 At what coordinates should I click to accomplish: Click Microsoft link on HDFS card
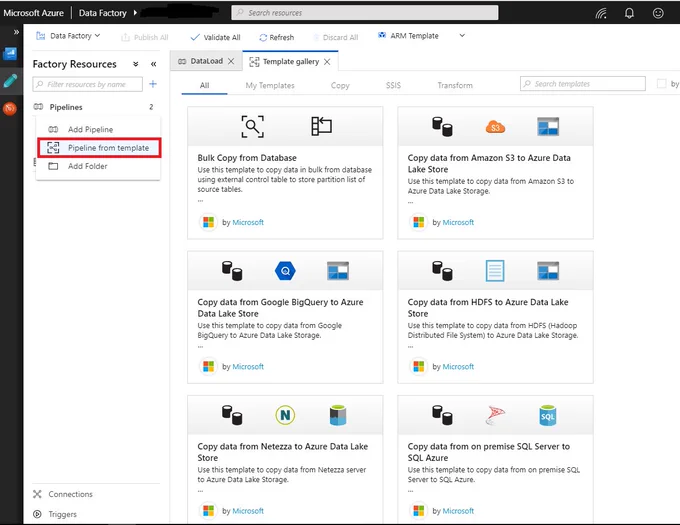pos(458,367)
